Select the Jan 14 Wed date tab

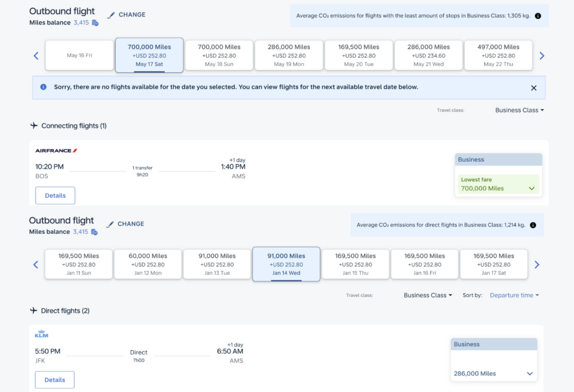(286, 264)
